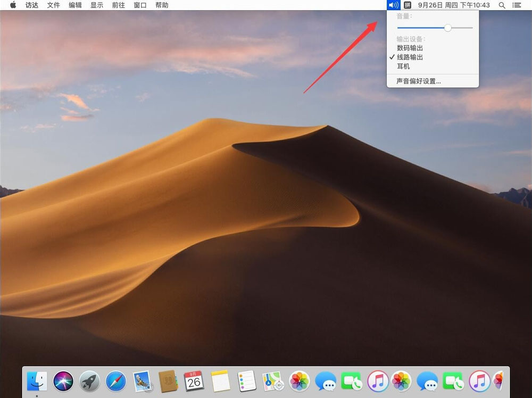The height and width of the screenshot is (398, 532).
Task: Open Notification Center list icon
Action: (517, 5)
